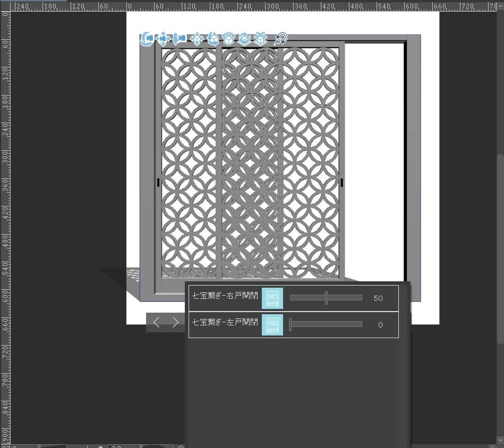Viewport: 504px width, 448px height.
Task: Click the left door value 0
Action: coord(380,325)
